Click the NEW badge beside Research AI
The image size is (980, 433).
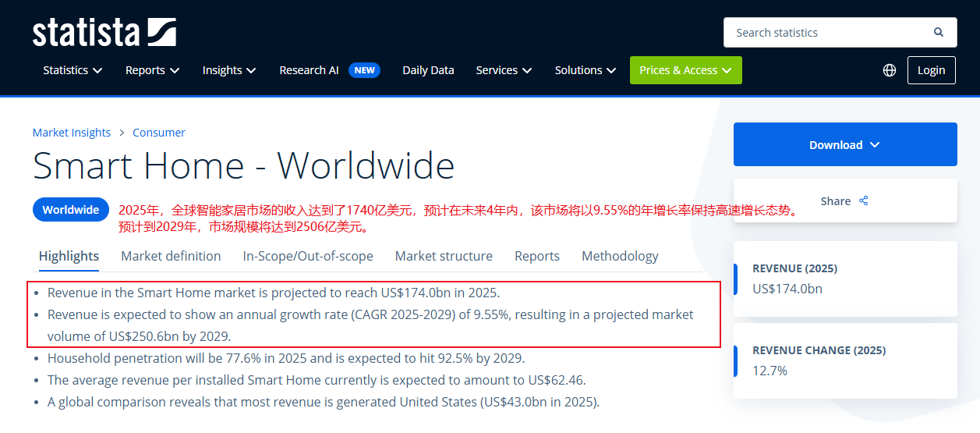[364, 70]
